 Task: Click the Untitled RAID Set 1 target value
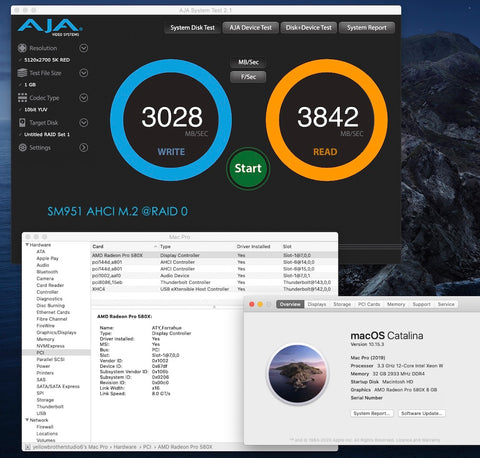47,134
